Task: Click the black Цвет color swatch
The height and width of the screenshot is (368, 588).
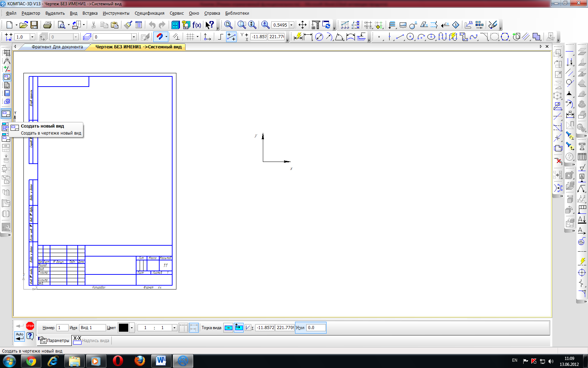Action: 123,328
